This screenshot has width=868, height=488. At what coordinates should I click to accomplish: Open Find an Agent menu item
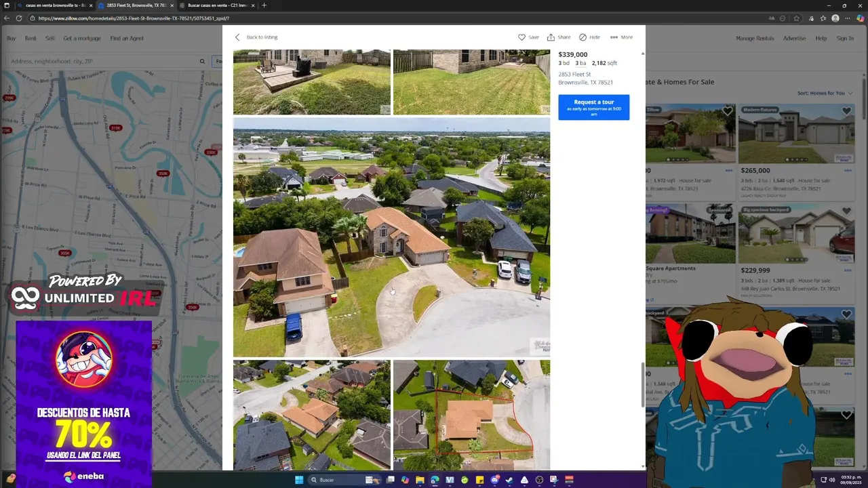(x=127, y=39)
